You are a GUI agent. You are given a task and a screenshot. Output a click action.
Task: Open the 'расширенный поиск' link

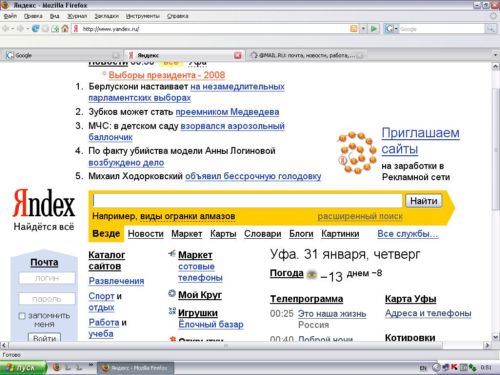click(360, 216)
